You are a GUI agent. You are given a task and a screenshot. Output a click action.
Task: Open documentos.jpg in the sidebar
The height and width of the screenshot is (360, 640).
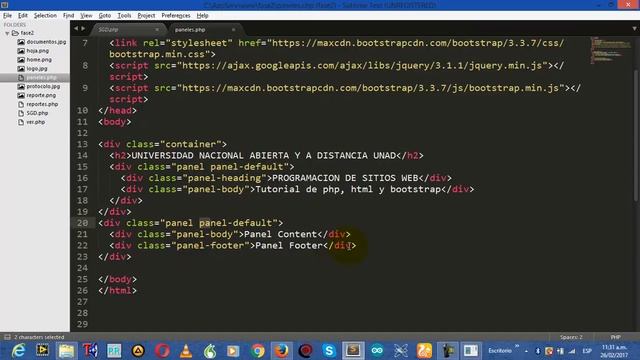coord(46,42)
